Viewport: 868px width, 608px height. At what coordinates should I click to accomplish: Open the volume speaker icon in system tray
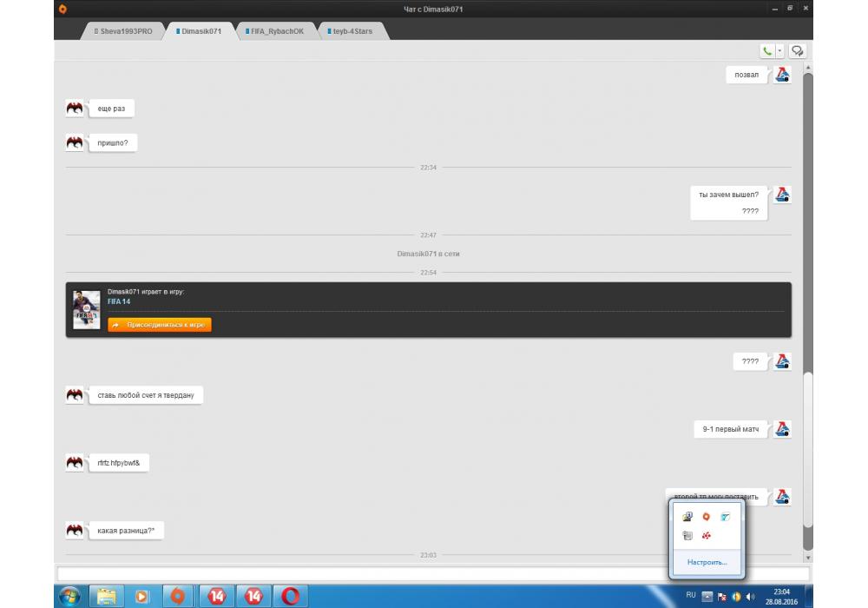pyautogui.click(x=750, y=597)
